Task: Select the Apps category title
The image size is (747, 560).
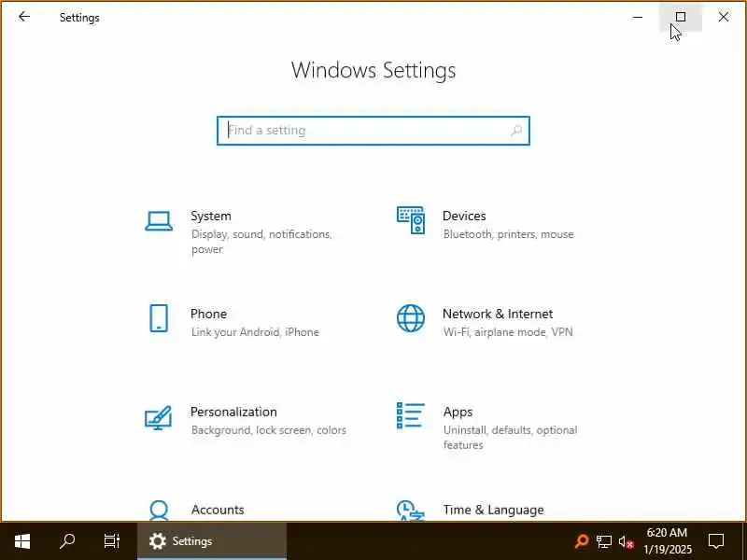Action: pyautogui.click(x=458, y=412)
